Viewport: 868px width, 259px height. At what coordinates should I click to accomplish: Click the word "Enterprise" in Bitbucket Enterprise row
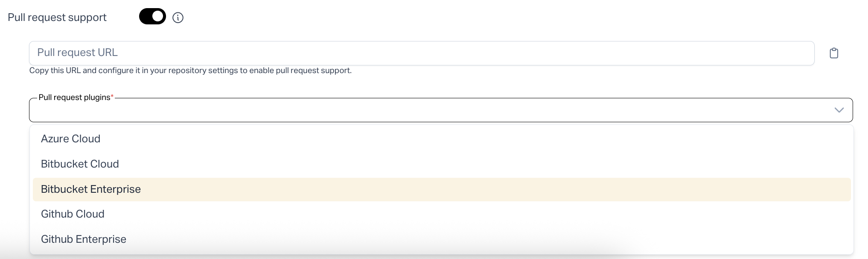pyautogui.click(x=116, y=189)
